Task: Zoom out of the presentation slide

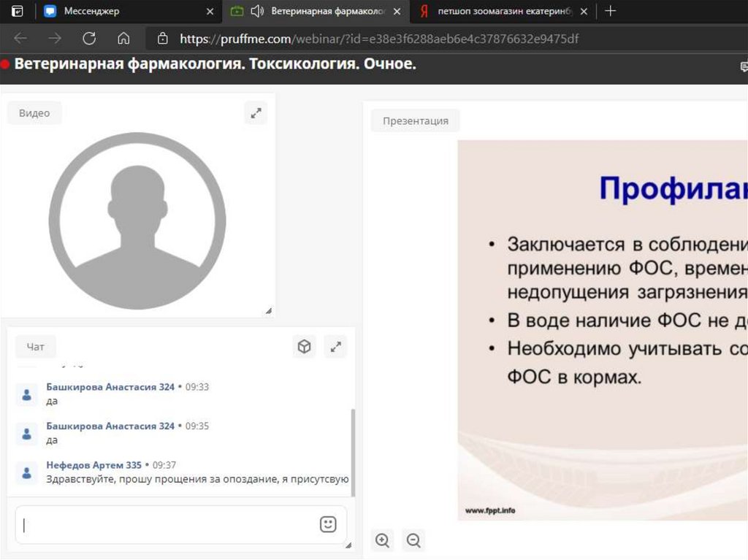Action: 413,540
